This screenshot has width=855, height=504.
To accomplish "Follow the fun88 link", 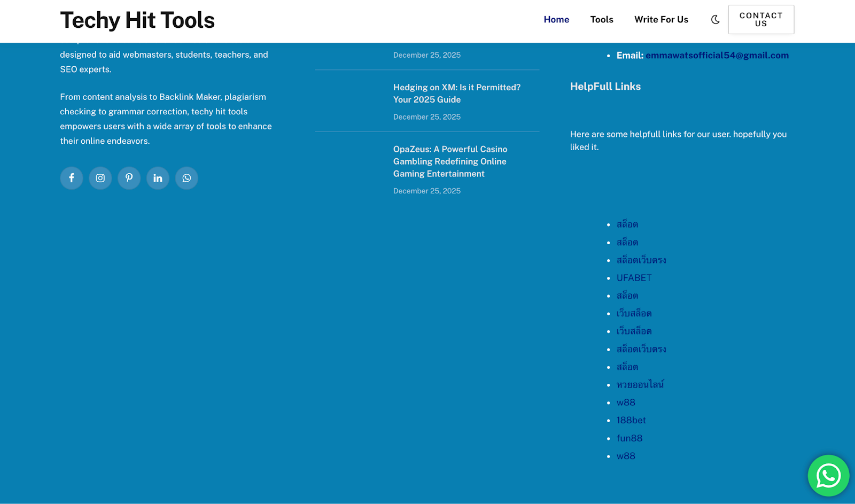I will (x=629, y=438).
